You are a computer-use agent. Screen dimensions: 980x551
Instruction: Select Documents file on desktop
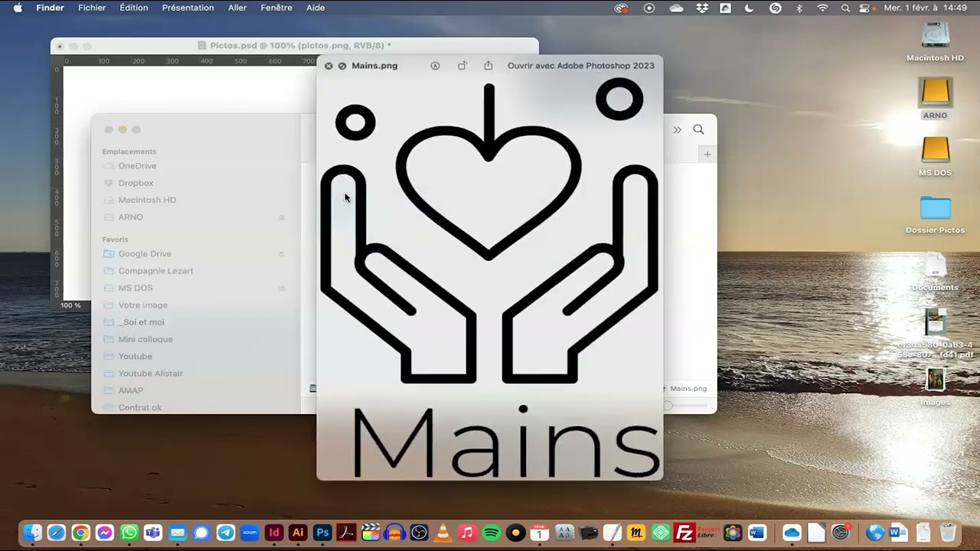[x=935, y=266]
